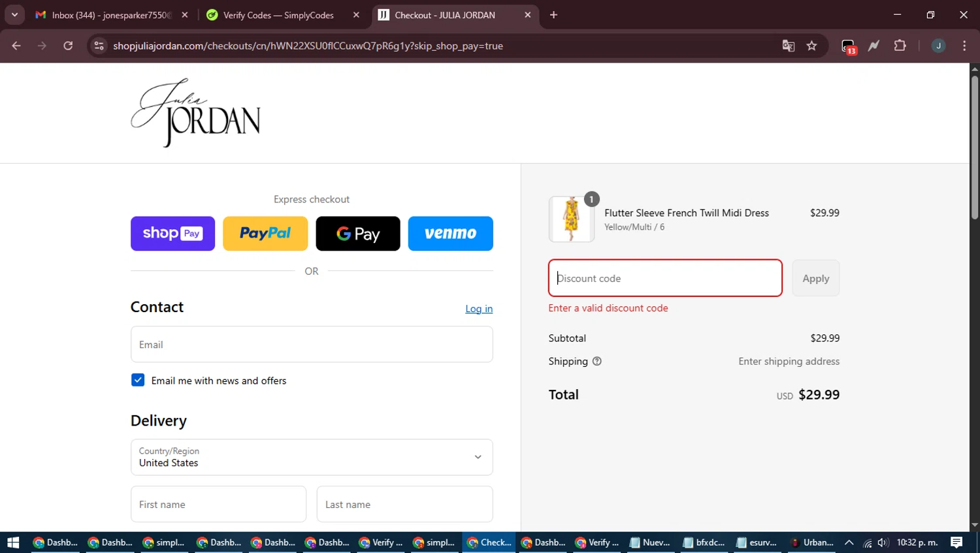Switch to the Gmail Inbox tab
The image size is (980, 553).
click(x=111, y=15)
